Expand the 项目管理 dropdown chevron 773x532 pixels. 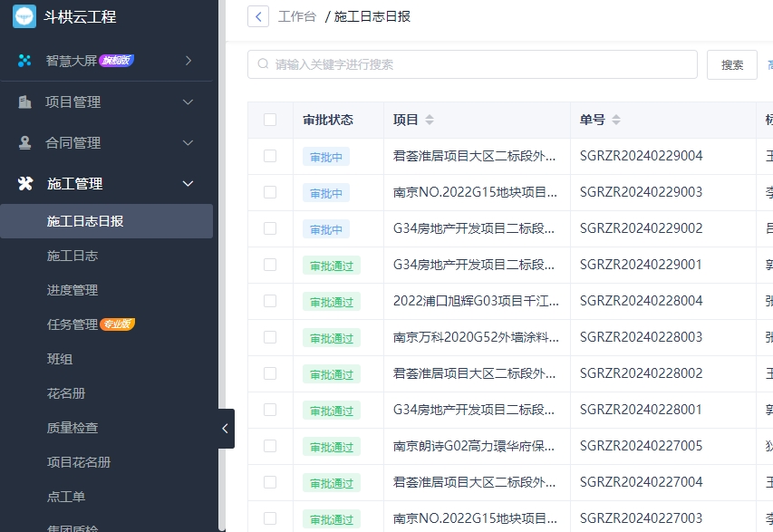point(188,102)
